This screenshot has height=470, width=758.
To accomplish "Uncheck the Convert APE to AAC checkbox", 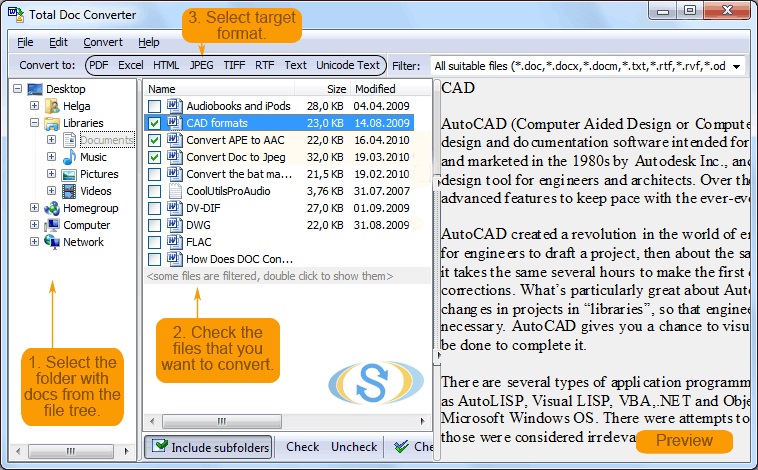I will (x=155, y=140).
